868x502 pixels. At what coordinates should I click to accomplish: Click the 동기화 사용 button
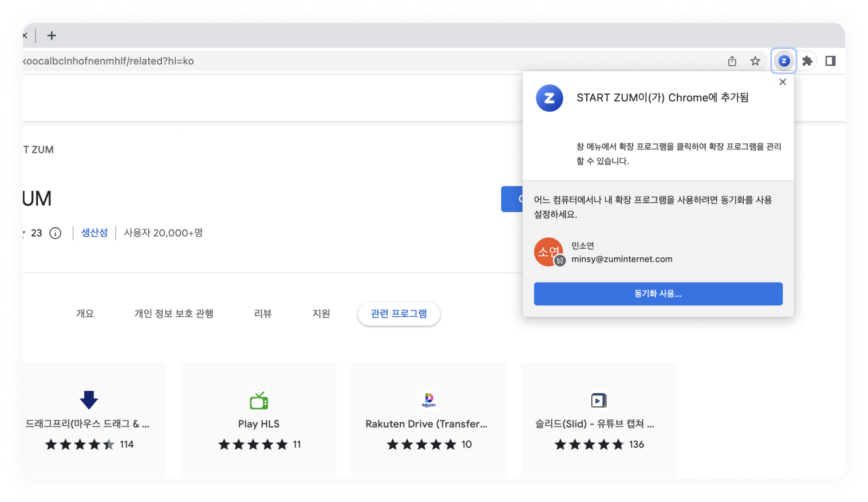[x=658, y=293]
